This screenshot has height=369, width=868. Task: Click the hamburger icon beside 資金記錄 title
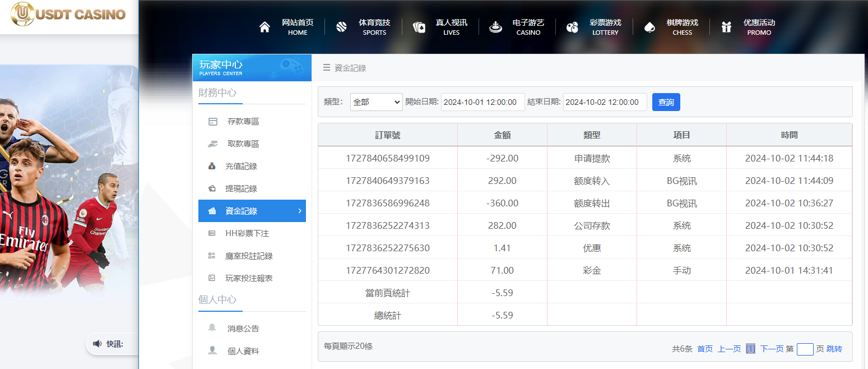click(327, 67)
